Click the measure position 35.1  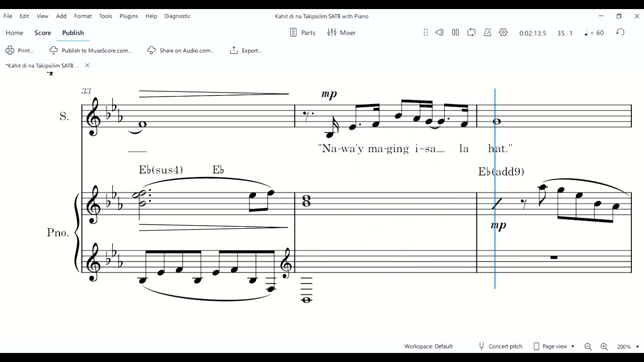point(565,33)
